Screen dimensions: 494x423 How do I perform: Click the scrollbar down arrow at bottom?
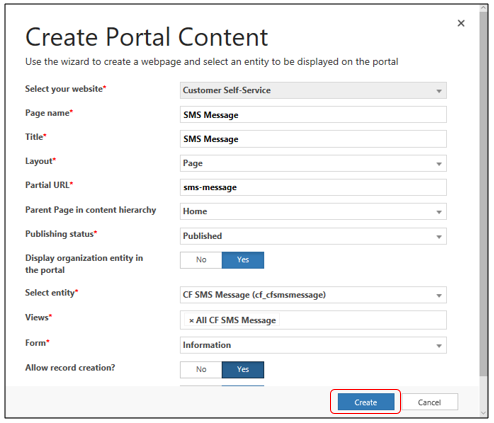point(483,413)
